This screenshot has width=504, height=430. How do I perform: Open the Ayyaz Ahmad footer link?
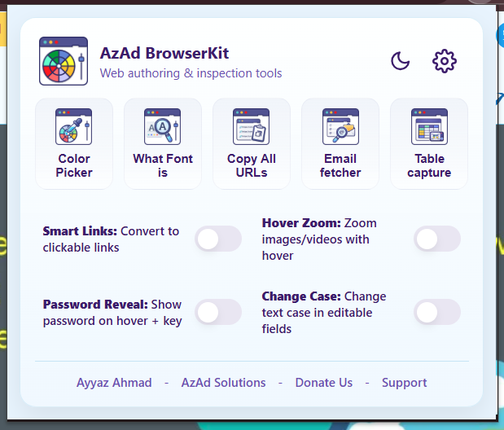(x=112, y=383)
